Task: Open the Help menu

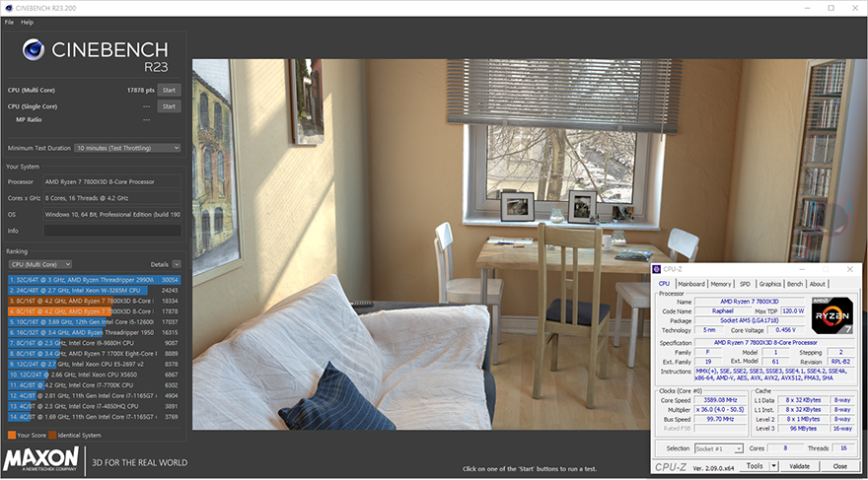Action: click(28, 23)
